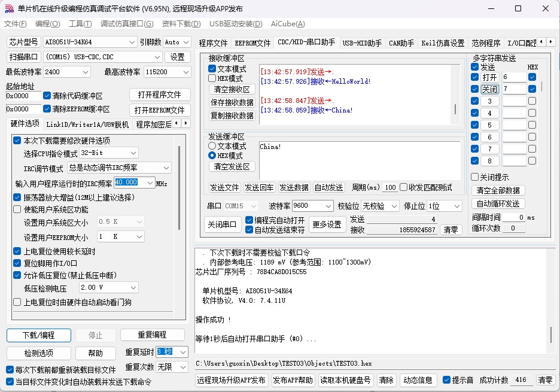
Task: Switch to Link1D/Writer1A/U8W脱机 tab
Action: [87, 124]
